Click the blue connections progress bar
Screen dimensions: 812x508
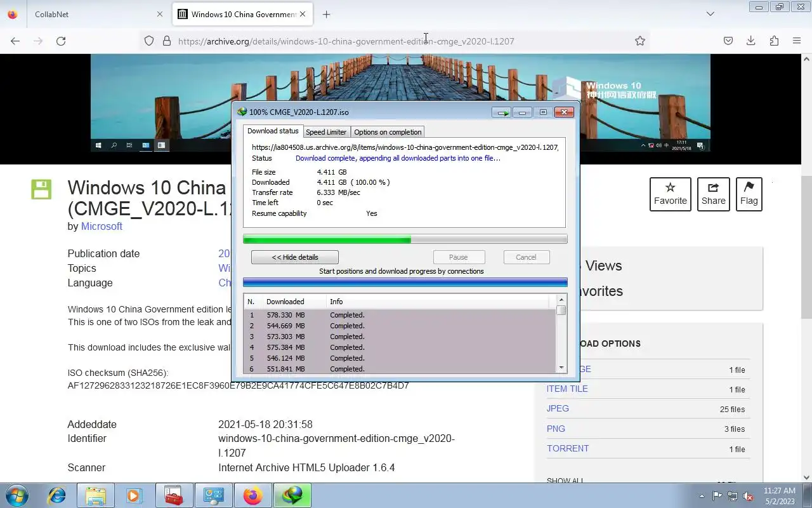405,283
